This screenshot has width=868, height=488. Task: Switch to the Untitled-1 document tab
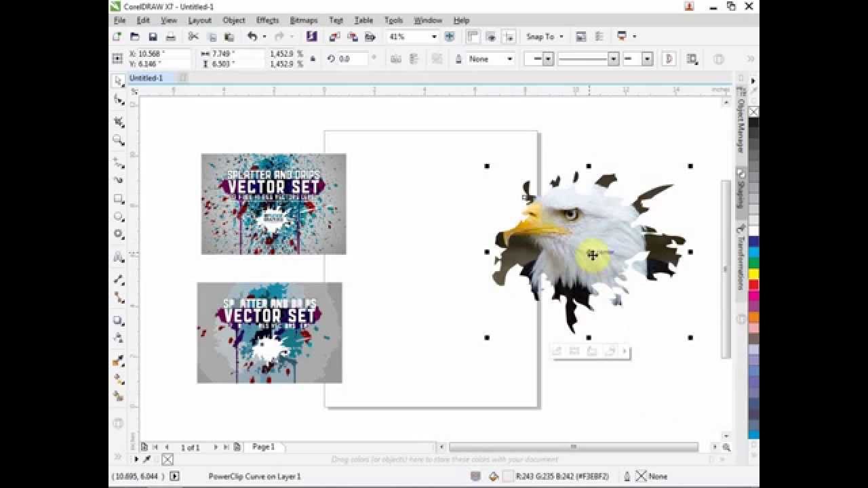pos(146,78)
